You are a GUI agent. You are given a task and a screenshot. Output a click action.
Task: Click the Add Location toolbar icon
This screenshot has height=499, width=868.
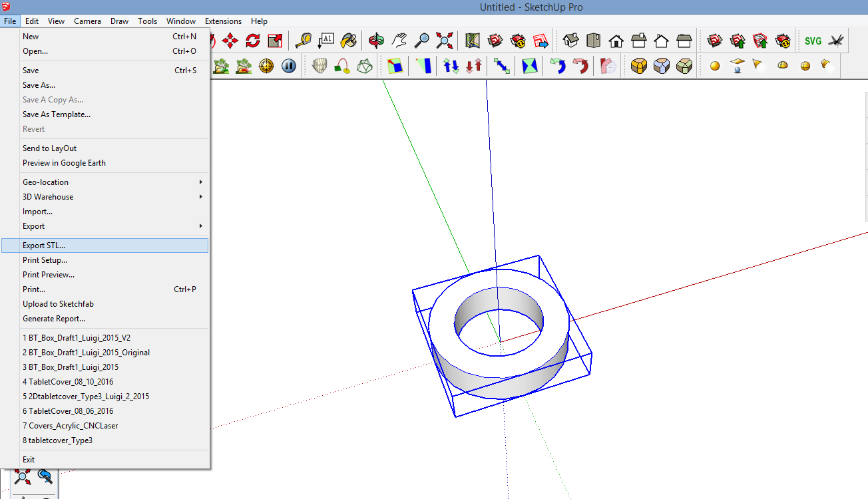coord(472,41)
